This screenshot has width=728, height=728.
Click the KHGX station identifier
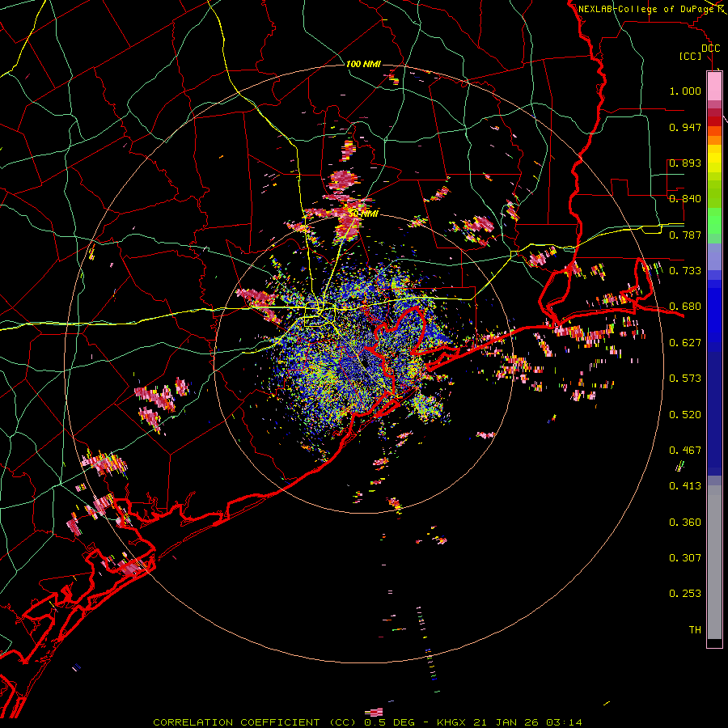tap(453, 722)
